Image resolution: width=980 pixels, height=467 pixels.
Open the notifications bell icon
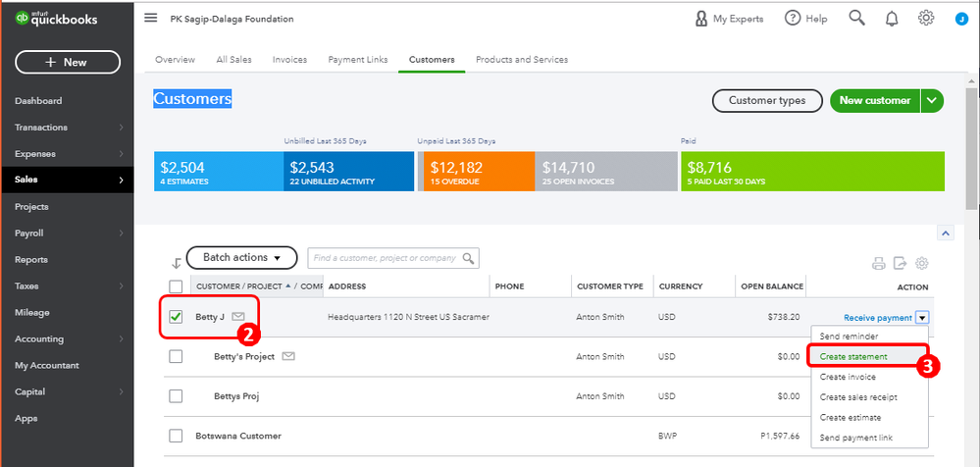tap(892, 19)
